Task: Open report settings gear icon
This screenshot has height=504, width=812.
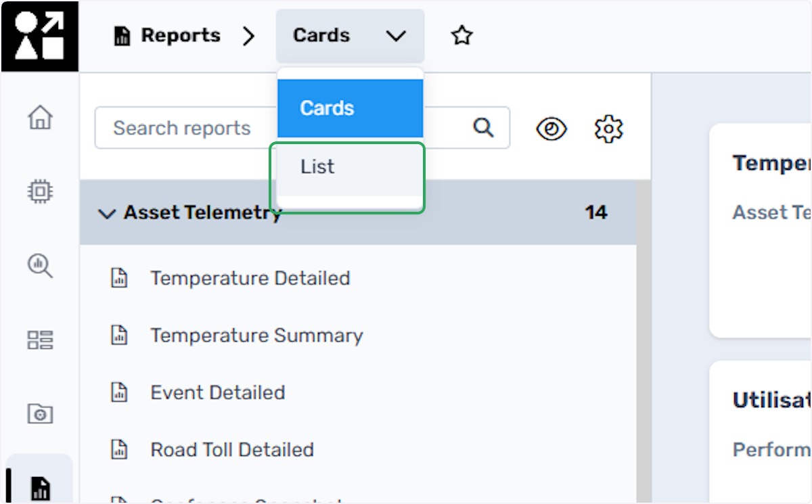Action: [608, 129]
